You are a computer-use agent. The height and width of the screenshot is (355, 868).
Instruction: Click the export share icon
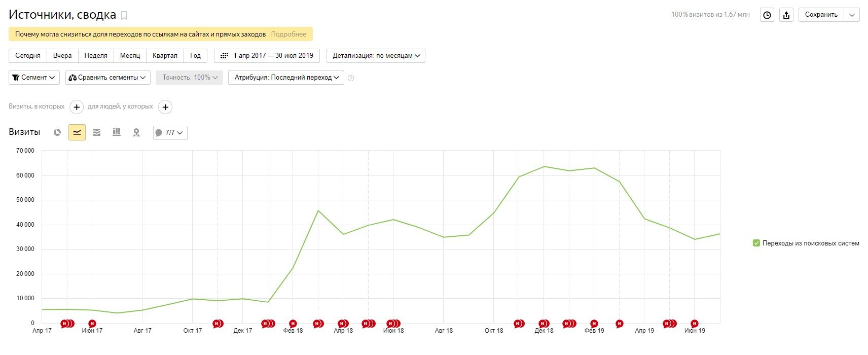[x=786, y=15]
